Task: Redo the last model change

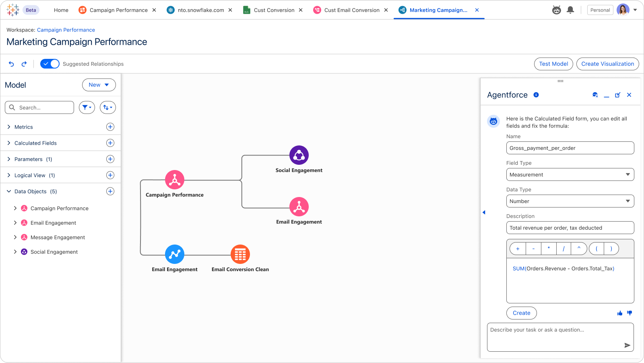Action: [x=24, y=64]
